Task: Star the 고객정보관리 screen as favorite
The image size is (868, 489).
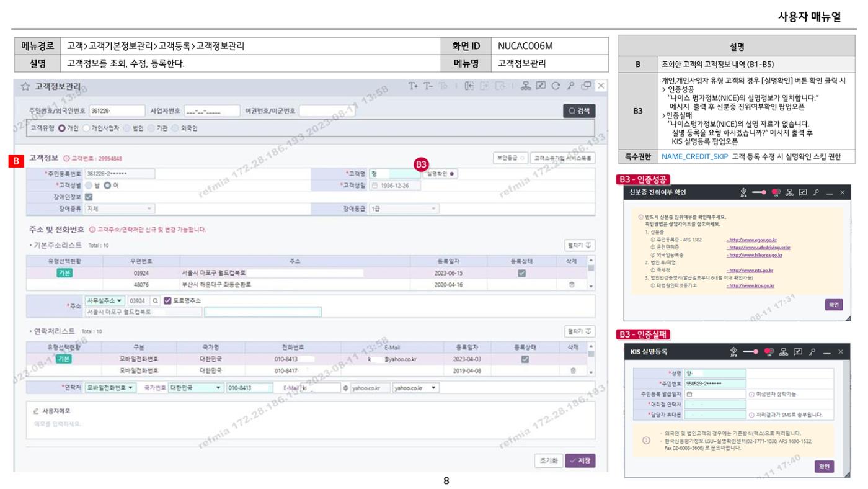Action: [x=25, y=86]
